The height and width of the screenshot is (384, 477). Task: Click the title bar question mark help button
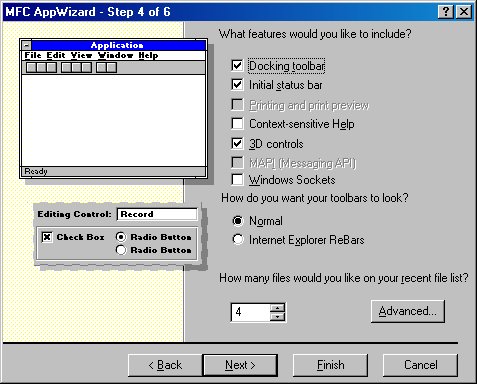pos(445,12)
